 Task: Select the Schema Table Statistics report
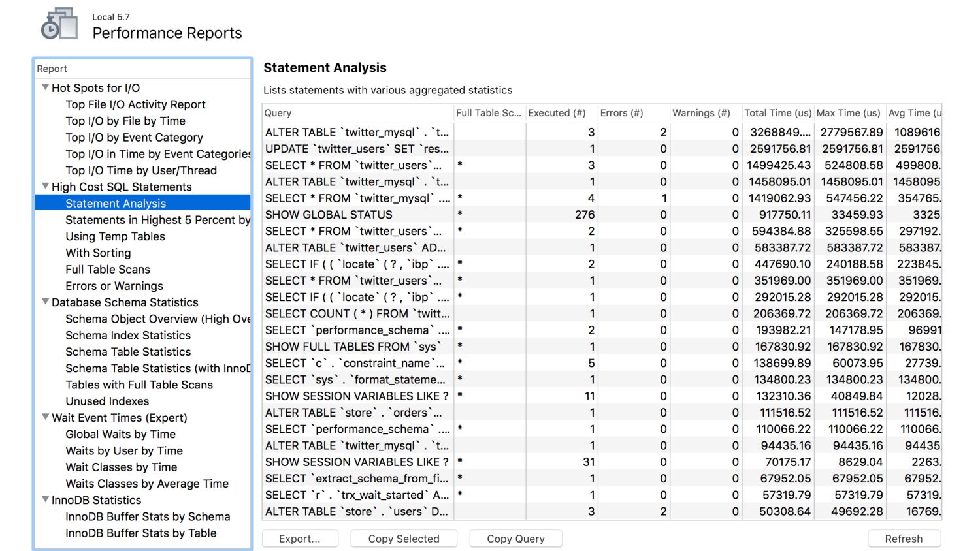pyautogui.click(x=128, y=352)
